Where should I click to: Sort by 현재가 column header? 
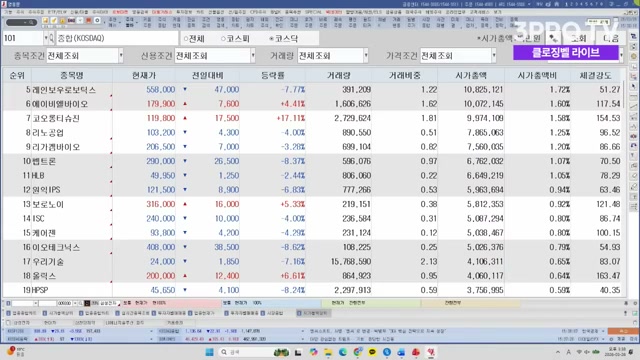click(x=144, y=76)
